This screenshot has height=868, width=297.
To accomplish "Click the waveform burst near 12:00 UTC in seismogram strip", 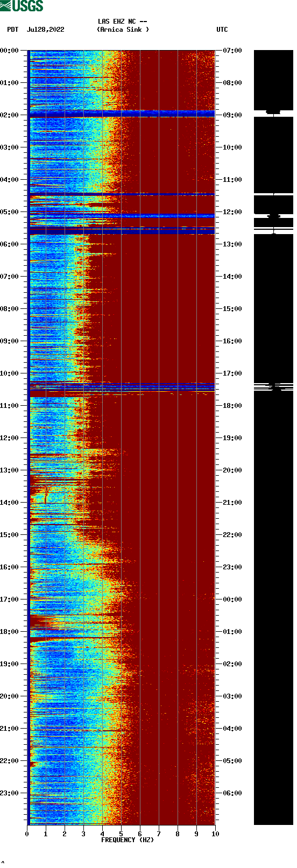I will 273,216.
